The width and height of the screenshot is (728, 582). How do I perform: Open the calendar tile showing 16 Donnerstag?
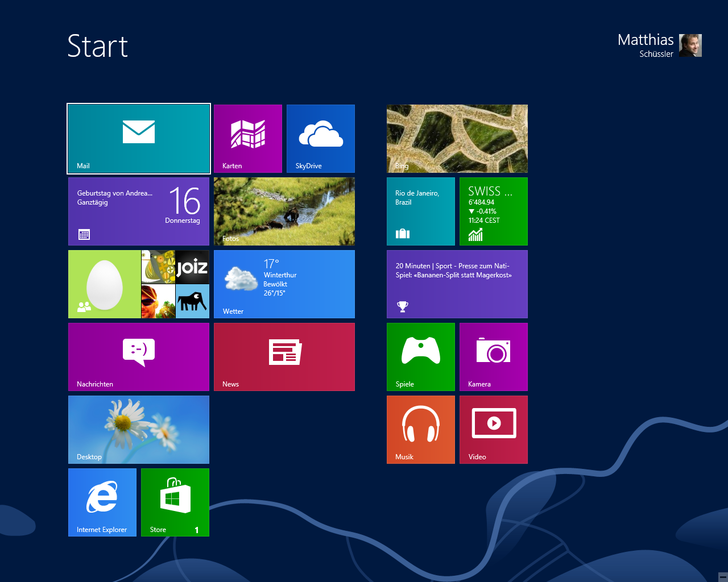pos(139,211)
